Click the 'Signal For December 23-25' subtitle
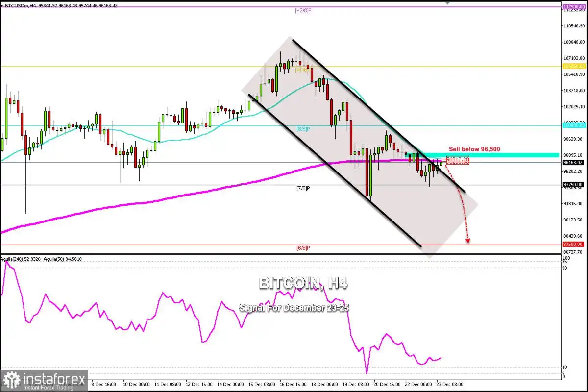Viewport: 588px width, 392px height. (x=294, y=308)
